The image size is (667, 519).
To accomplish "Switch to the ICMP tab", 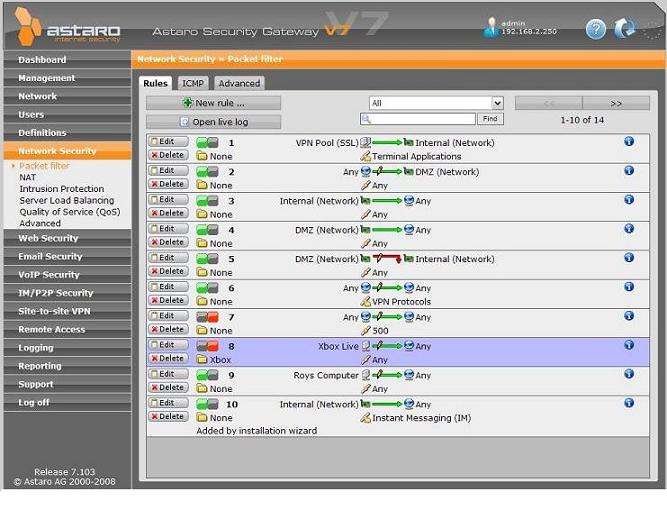I will [x=193, y=83].
